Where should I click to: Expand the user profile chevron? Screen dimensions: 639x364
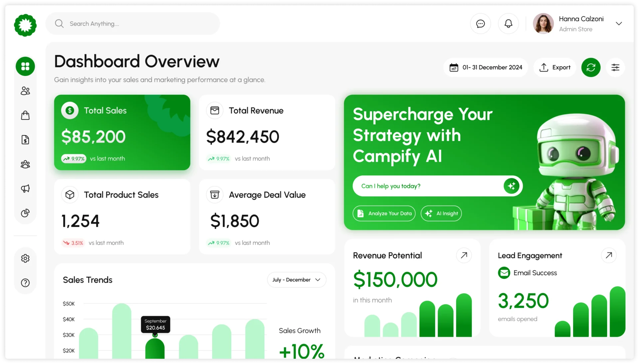[x=619, y=24]
